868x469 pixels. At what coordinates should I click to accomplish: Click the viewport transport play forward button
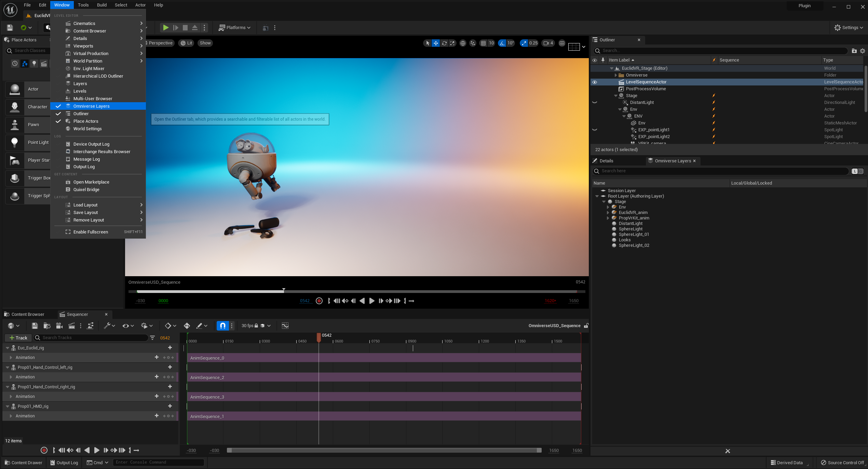[x=372, y=301]
